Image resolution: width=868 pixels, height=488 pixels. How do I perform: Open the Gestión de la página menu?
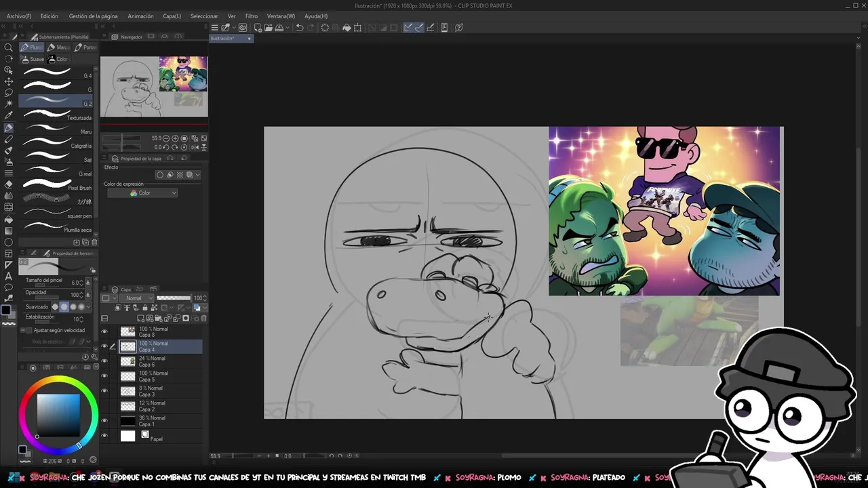[x=93, y=16]
